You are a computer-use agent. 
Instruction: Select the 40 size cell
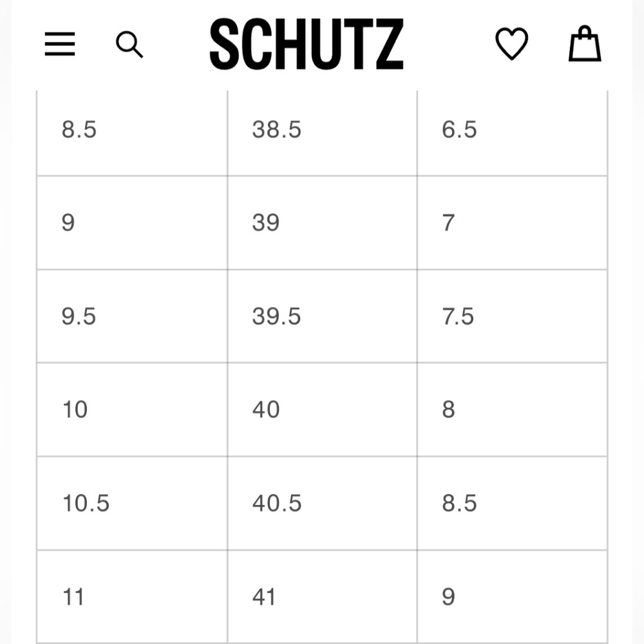click(x=323, y=410)
